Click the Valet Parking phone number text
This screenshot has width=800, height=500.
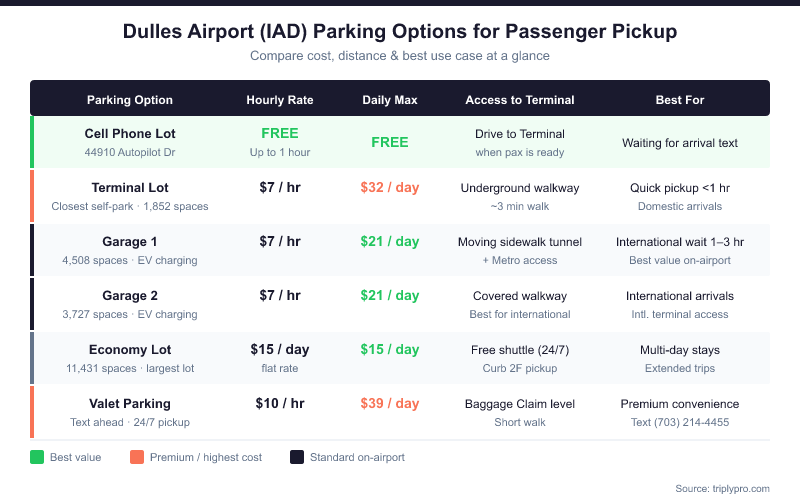click(680, 422)
